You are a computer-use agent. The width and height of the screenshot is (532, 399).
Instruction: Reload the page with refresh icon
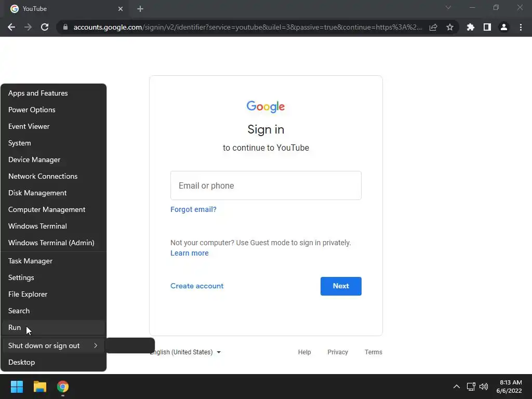(x=45, y=27)
